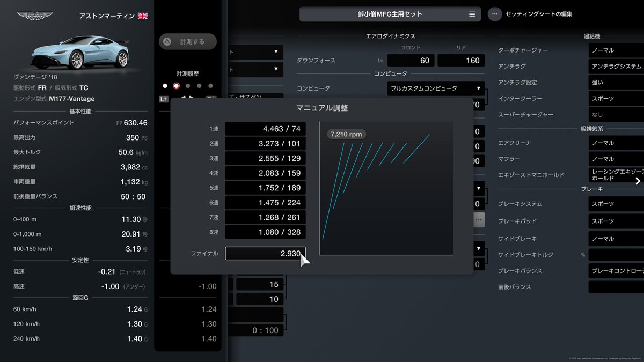The height and width of the screenshot is (362, 644).
Task: Click the UK flag next to アストンマーティン
Action: [x=143, y=16]
